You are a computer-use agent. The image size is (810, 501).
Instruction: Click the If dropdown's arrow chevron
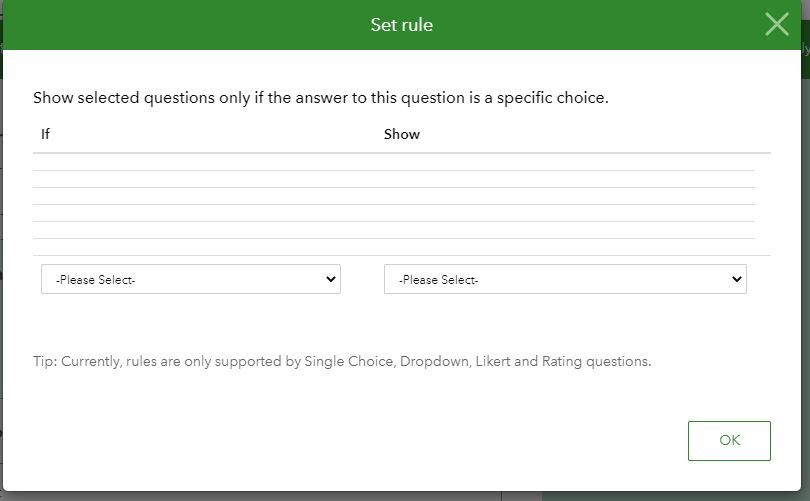tap(331, 279)
